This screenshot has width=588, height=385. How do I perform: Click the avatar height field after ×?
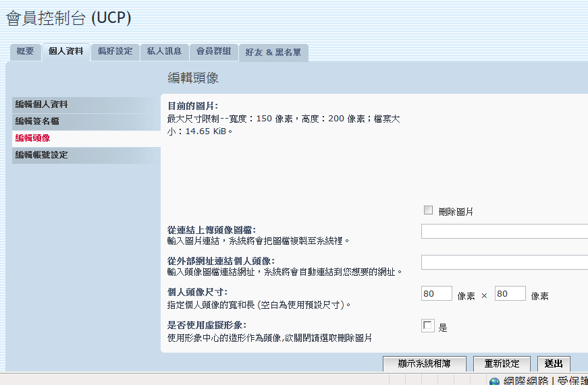510,294
